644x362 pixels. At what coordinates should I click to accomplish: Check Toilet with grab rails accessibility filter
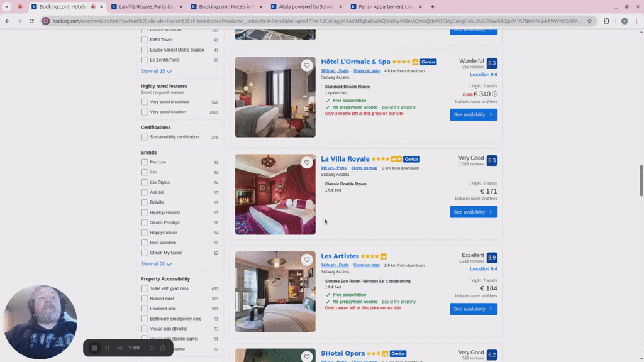point(144,288)
